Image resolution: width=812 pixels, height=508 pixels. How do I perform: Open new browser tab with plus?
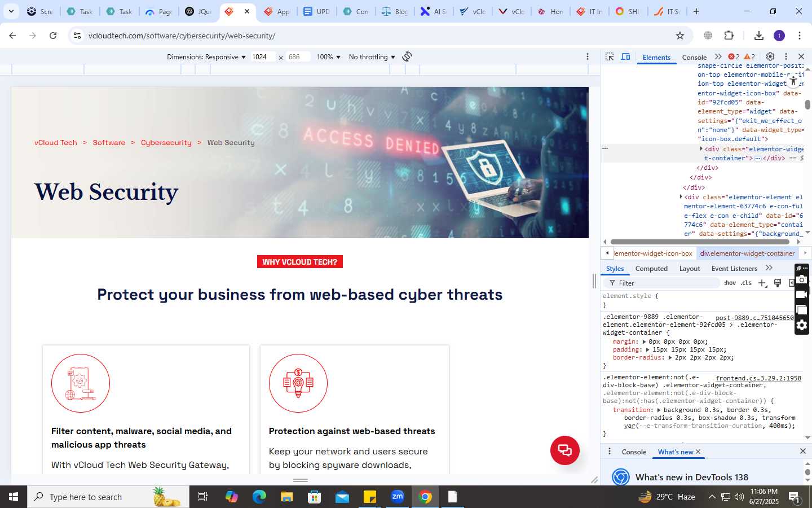point(696,11)
